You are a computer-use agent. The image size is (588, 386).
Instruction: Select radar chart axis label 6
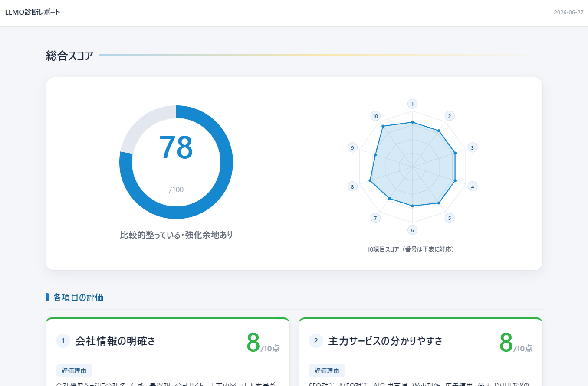point(412,230)
